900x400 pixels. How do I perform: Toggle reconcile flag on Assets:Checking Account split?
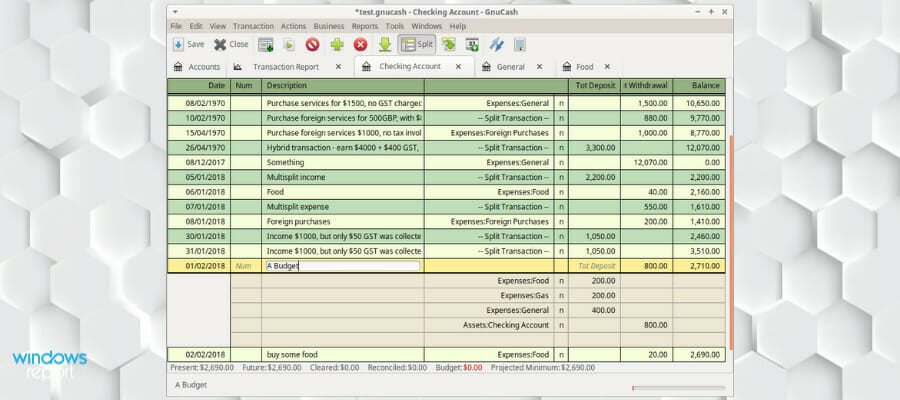click(x=561, y=325)
